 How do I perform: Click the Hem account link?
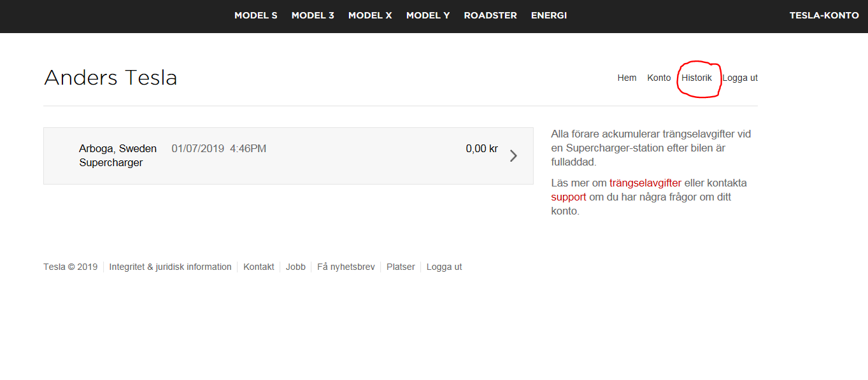point(627,78)
